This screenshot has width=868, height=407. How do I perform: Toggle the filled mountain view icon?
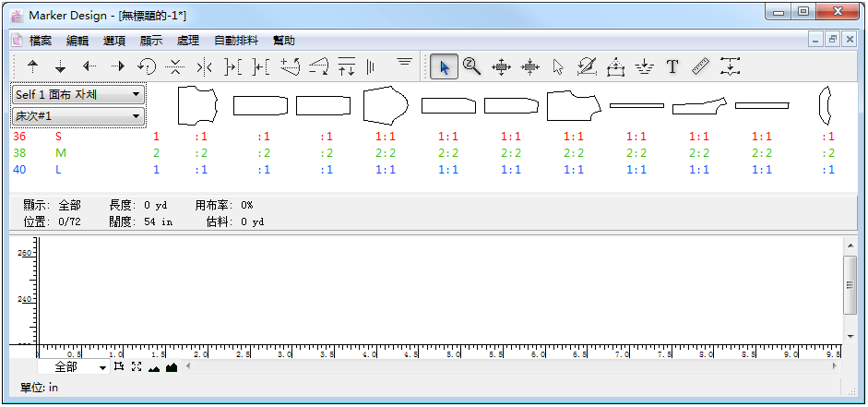172,366
